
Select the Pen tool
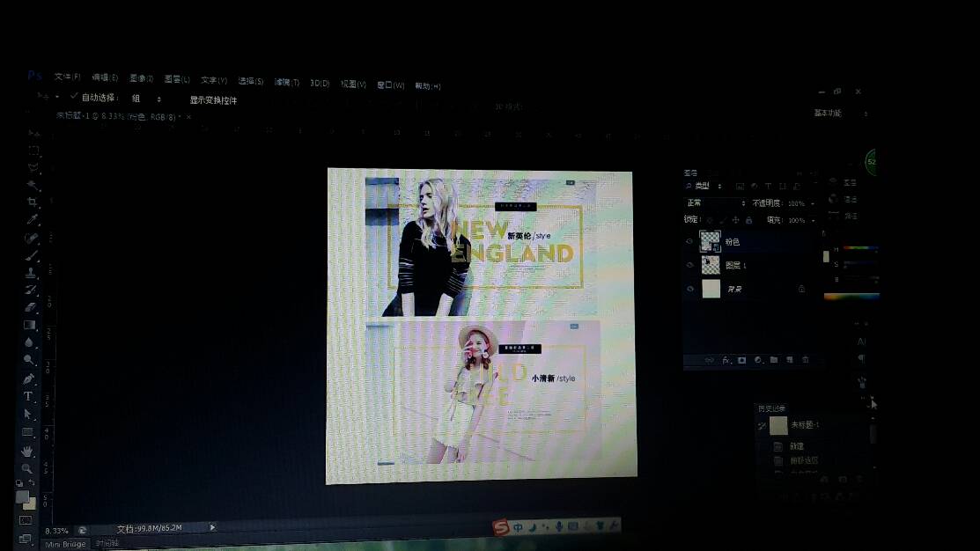28,378
